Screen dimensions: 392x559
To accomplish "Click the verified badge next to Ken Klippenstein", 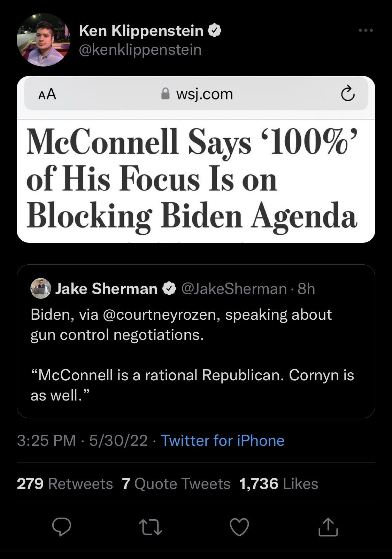I will 215,30.
